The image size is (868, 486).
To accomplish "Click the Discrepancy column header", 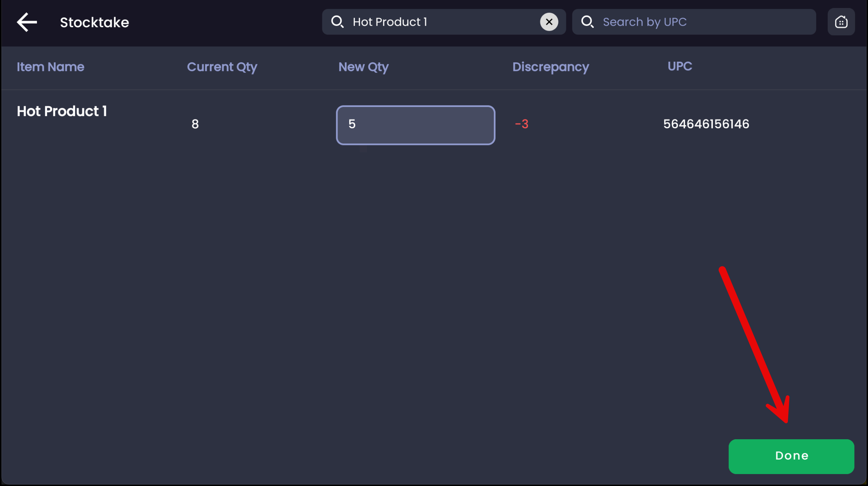I will [x=550, y=67].
